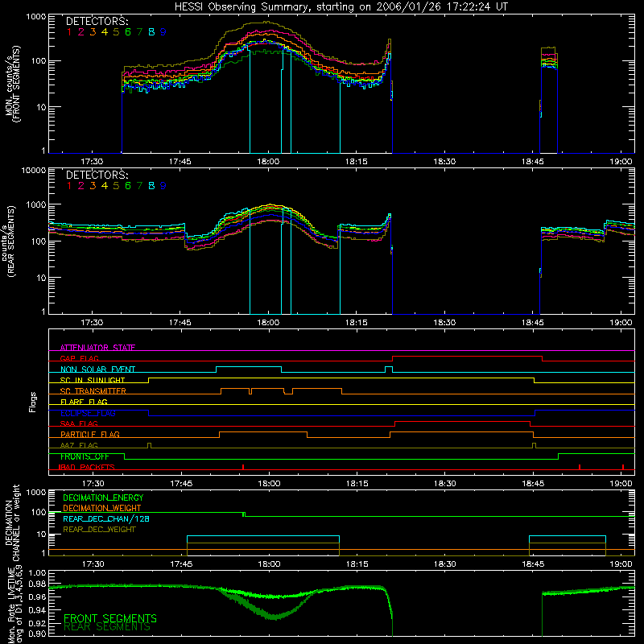Click the 17:45 tick under front segments plot
Screen dimensions: 644x644
(180, 162)
